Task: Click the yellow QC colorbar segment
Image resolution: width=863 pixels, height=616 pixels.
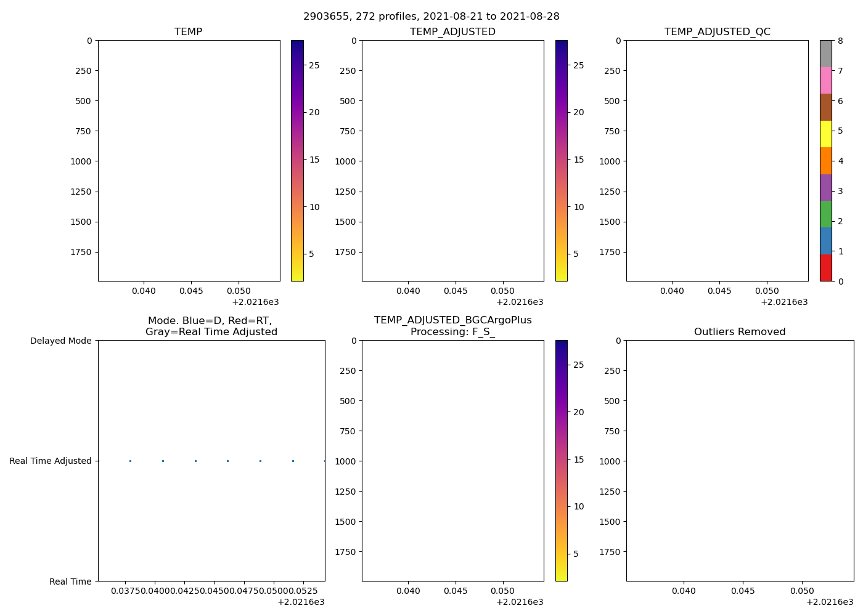Action: click(x=825, y=134)
